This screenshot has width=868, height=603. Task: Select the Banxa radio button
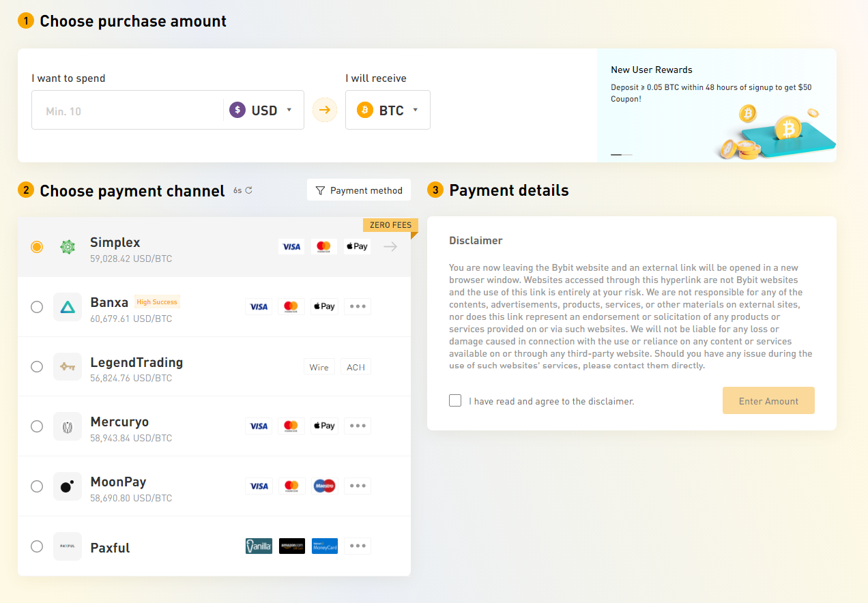[x=37, y=307]
